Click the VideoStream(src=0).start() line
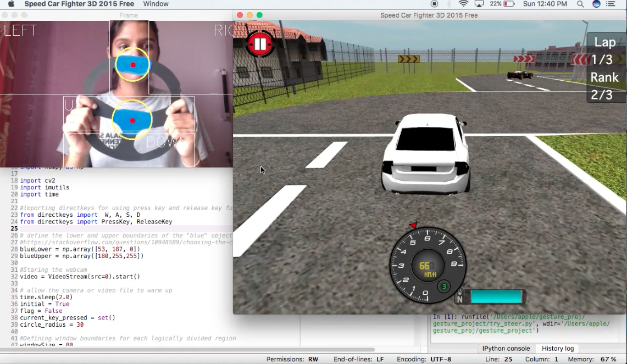 point(80,277)
